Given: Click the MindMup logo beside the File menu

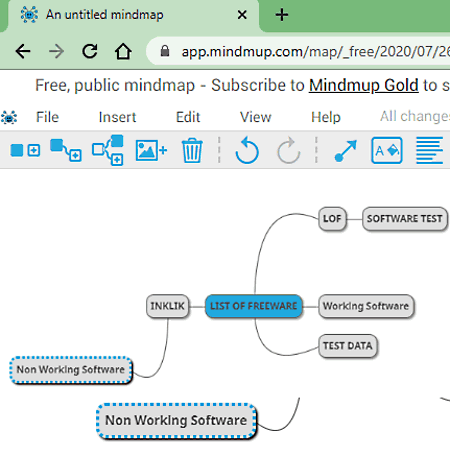Looking at the screenshot, I should click(9, 117).
